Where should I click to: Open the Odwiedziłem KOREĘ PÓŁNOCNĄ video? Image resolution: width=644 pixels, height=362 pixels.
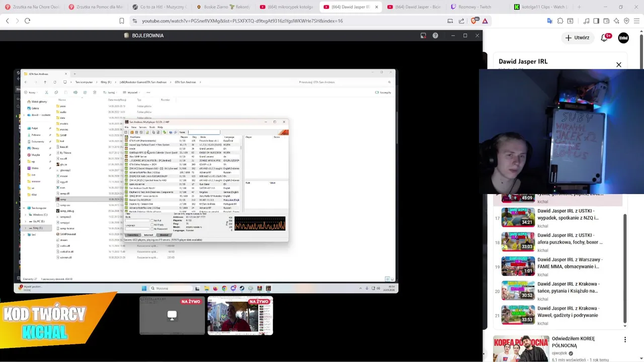(573, 342)
